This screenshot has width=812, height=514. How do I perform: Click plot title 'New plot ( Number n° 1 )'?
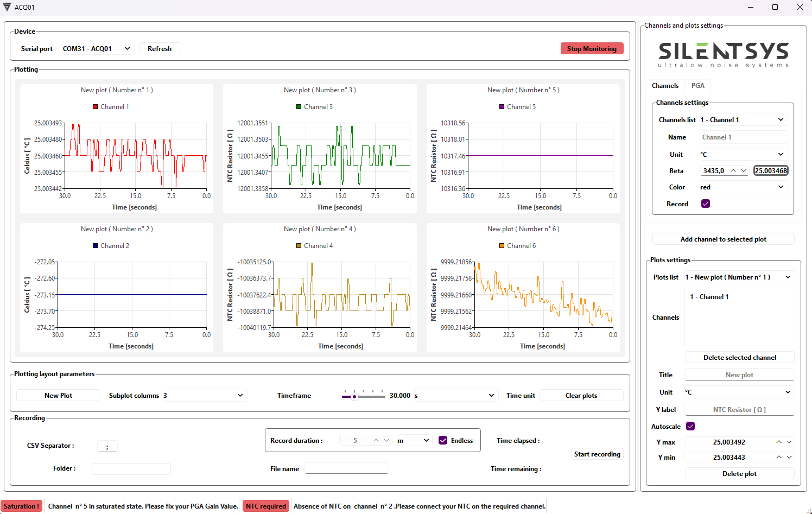[117, 90]
